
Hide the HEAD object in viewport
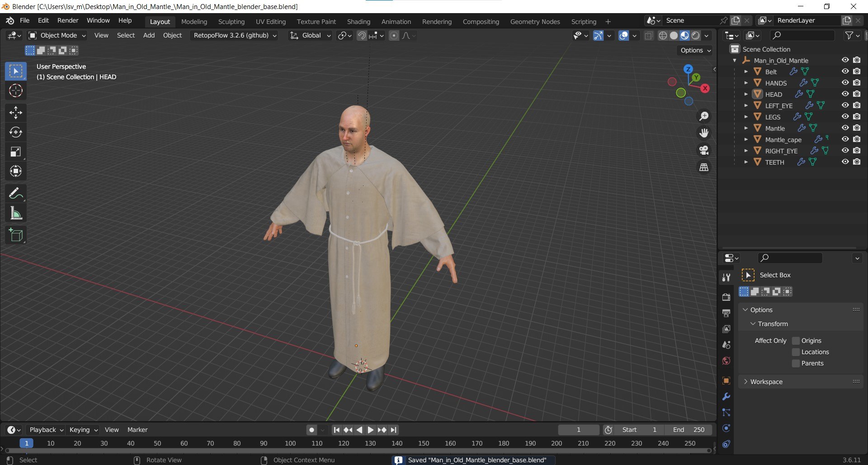[845, 94]
